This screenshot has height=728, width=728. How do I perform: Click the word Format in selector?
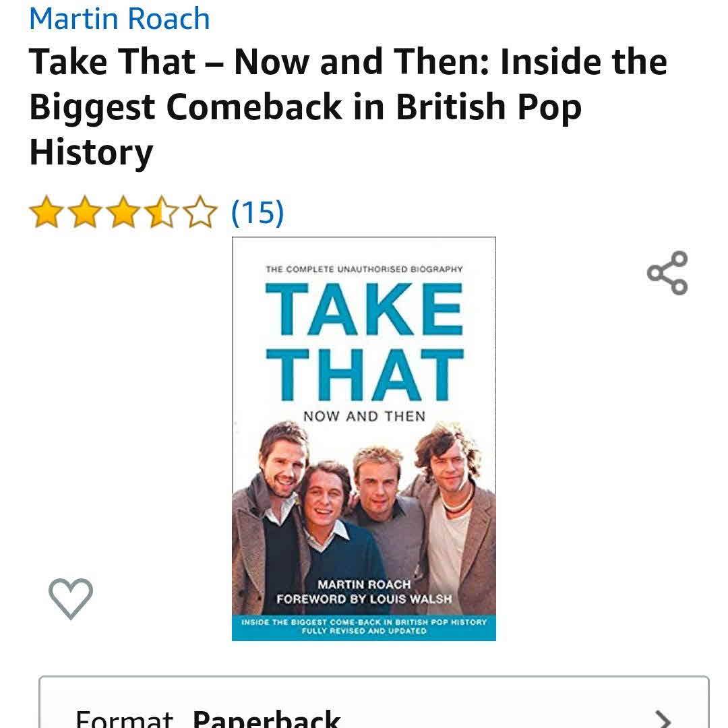pos(124,719)
